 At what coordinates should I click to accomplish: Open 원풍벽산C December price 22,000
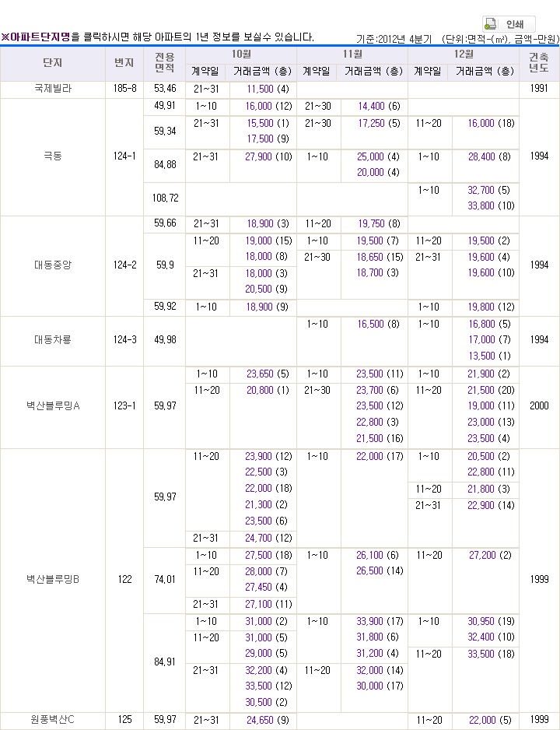tap(482, 720)
